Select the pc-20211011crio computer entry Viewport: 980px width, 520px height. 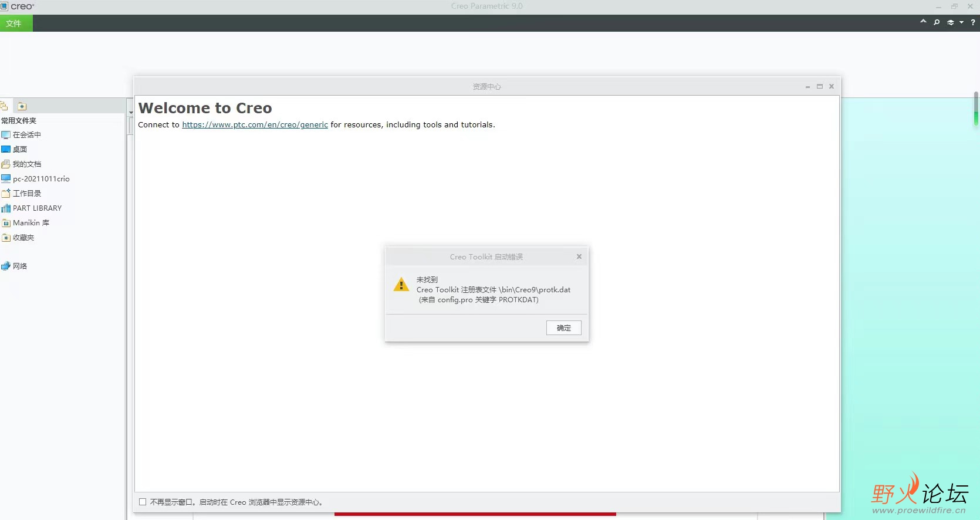35,179
